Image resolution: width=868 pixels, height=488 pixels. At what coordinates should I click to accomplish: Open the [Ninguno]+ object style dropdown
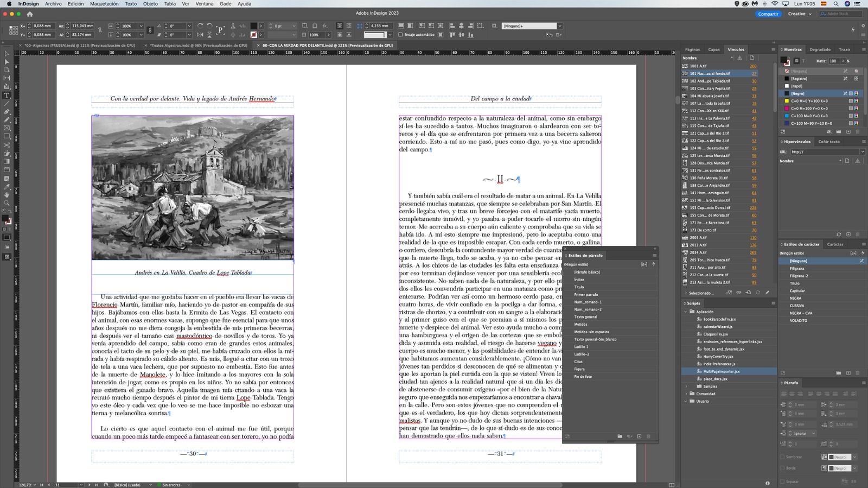(x=560, y=26)
